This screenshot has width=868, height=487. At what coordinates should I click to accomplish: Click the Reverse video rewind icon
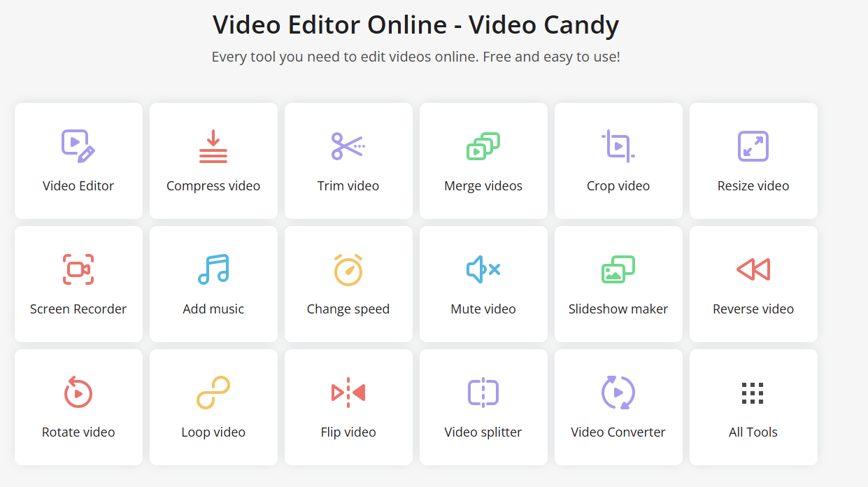[753, 269]
